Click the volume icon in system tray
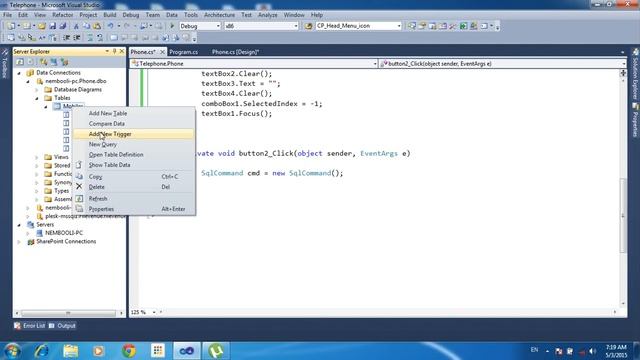Image resolution: width=640 pixels, height=360 pixels. pos(592,351)
